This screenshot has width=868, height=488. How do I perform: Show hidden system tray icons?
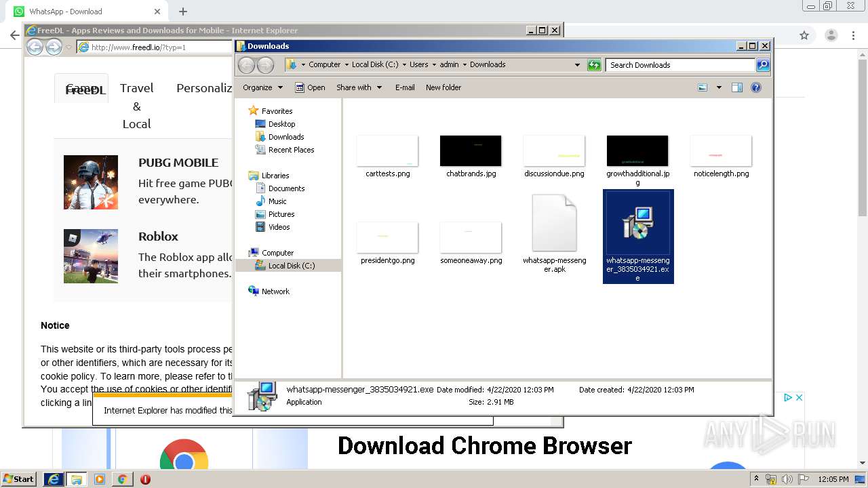click(757, 479)
